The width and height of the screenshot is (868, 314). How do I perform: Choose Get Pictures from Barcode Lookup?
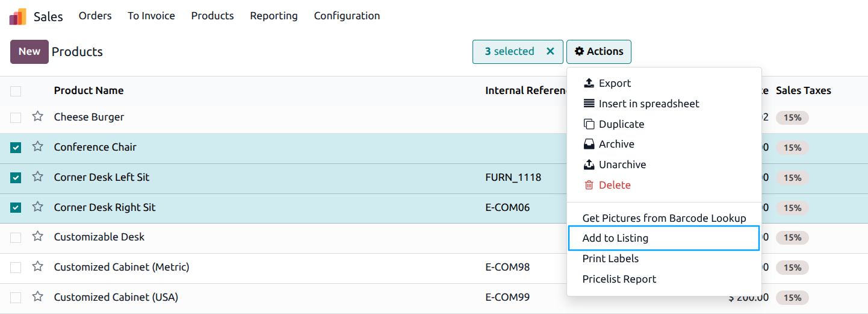665,218
